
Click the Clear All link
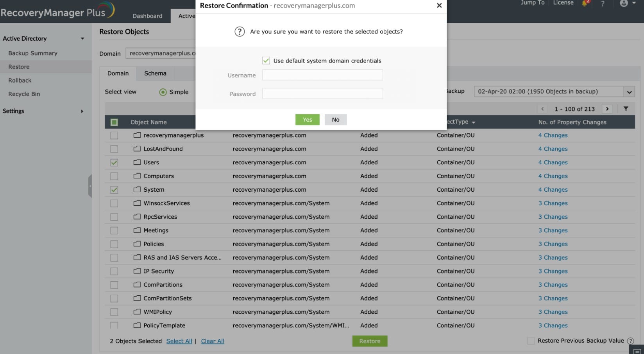[213, 341]
